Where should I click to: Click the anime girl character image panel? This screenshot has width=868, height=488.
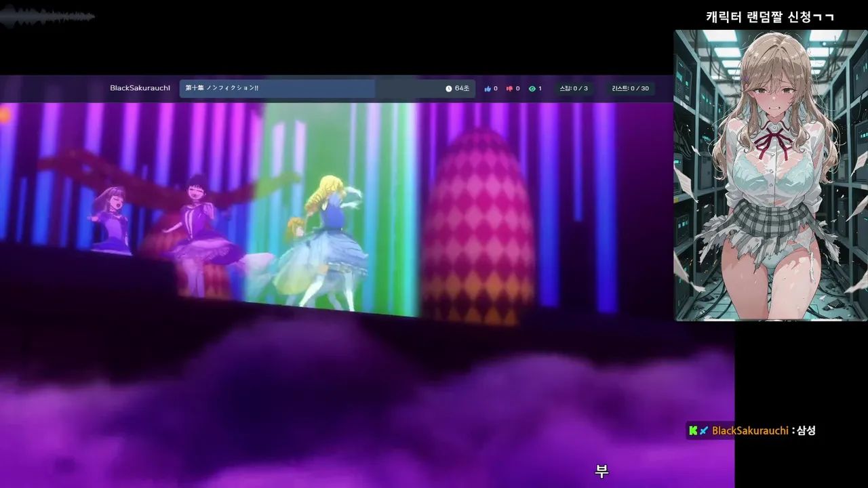[770, 175]
